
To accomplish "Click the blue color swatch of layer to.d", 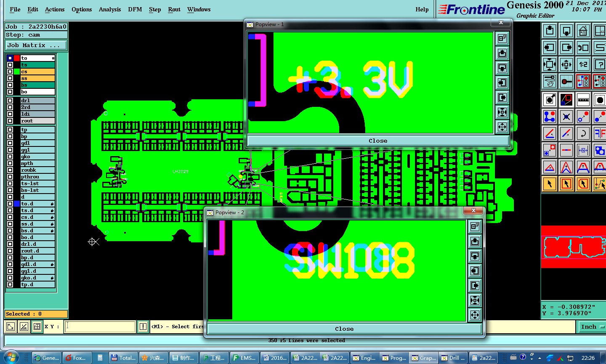I will [17, 204].
